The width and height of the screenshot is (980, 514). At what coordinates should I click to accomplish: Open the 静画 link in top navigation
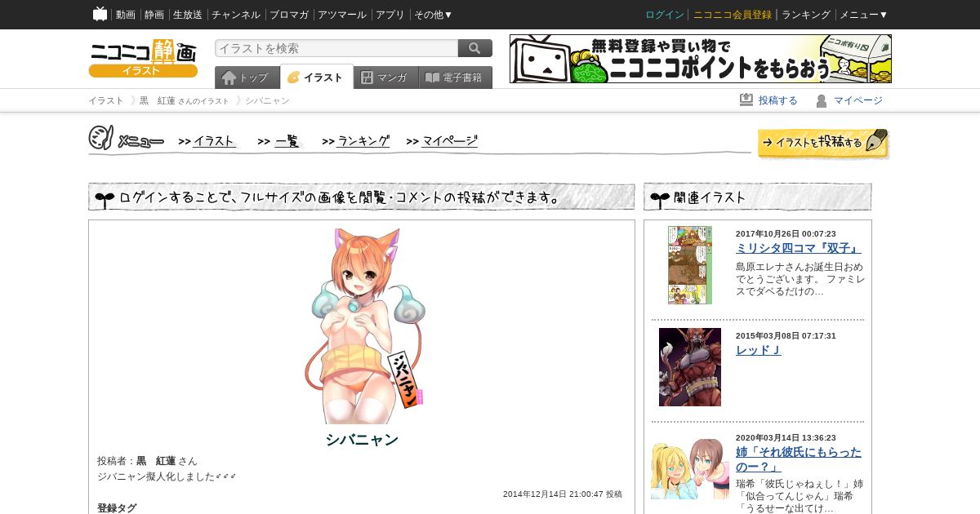point(154,15)
